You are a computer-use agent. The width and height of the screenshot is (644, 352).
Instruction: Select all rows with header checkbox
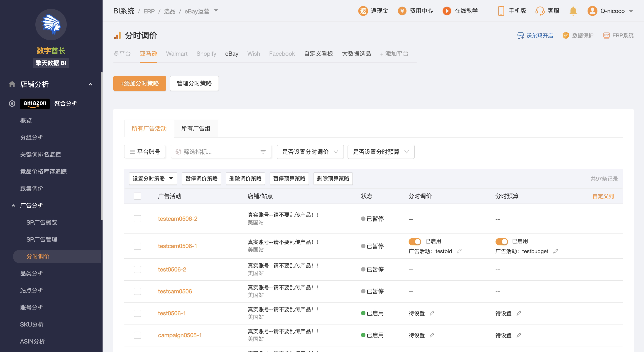point(137,196)
